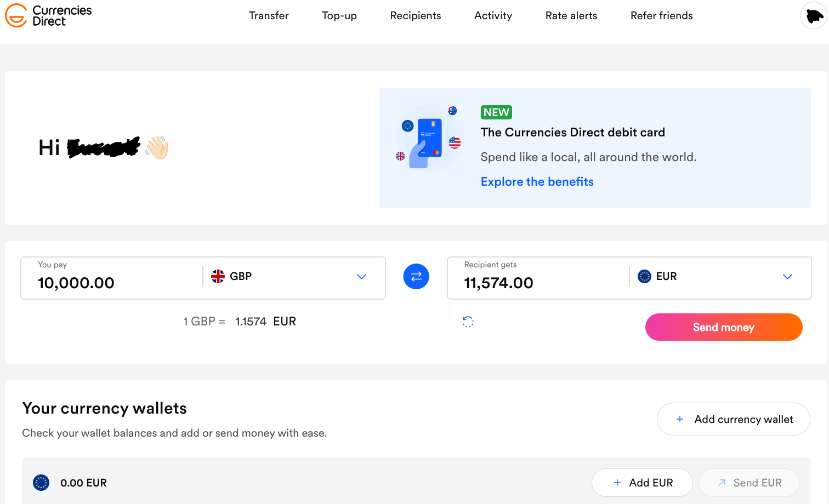Open the Transfer menu item

269,15
